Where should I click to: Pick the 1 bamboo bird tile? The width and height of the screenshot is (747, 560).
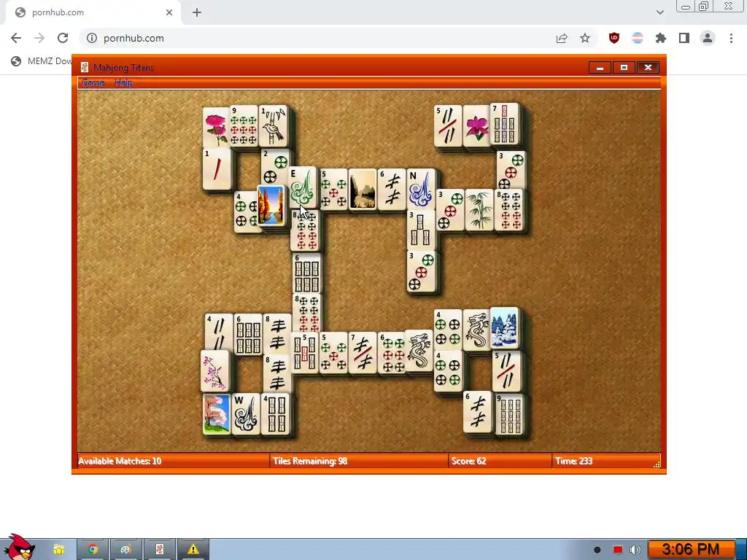coord(274,126)
